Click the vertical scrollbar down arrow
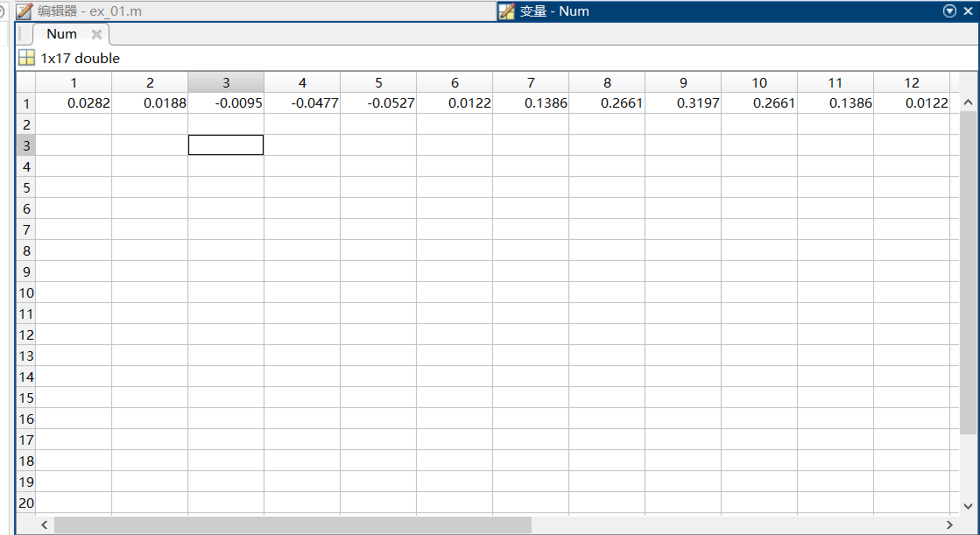This screenshot has width=980, height=535. tap(968, 506)
